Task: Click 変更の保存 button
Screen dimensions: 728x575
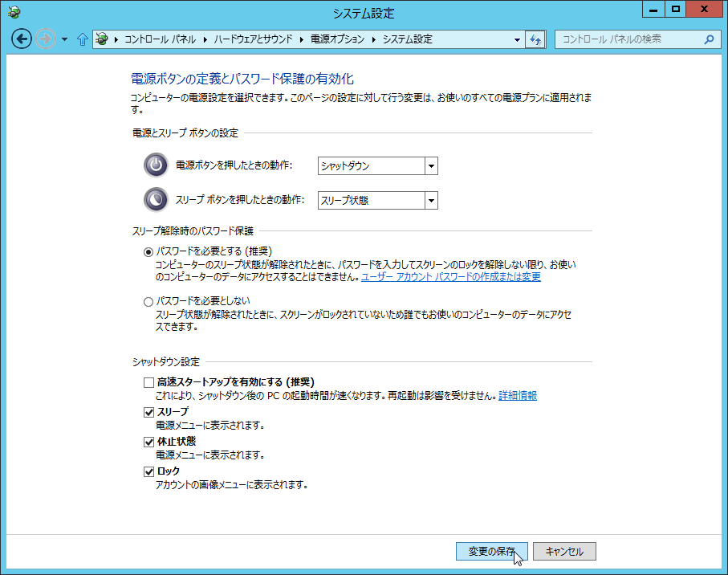Action: [492, 552]
